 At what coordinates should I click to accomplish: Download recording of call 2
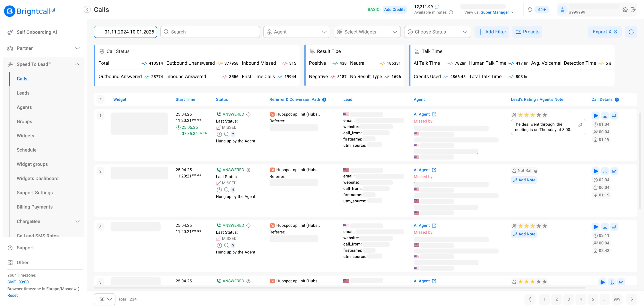(605, 171)
